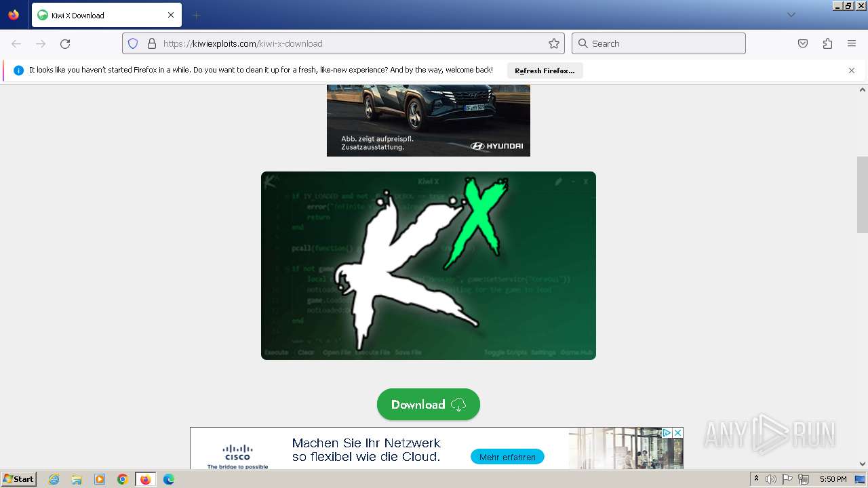
Task: Open File Explorer folder in taskbar
Action: click(77, 479)
